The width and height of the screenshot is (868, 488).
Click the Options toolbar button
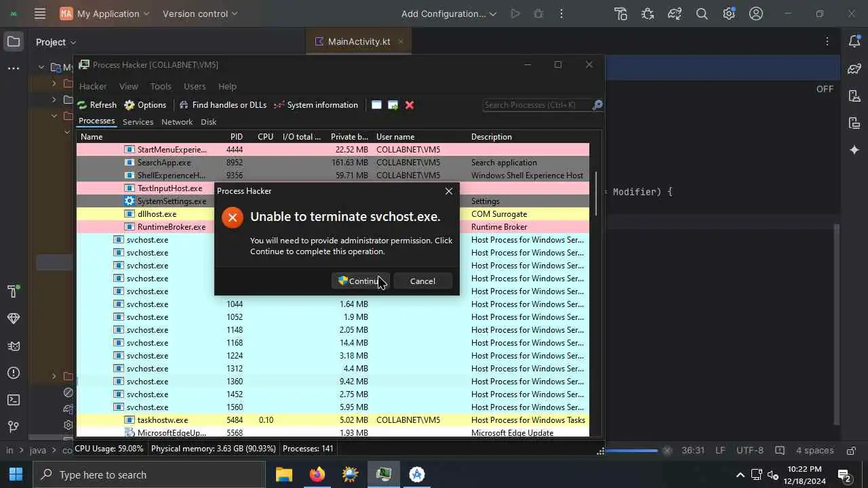click(x=145, y=105)
